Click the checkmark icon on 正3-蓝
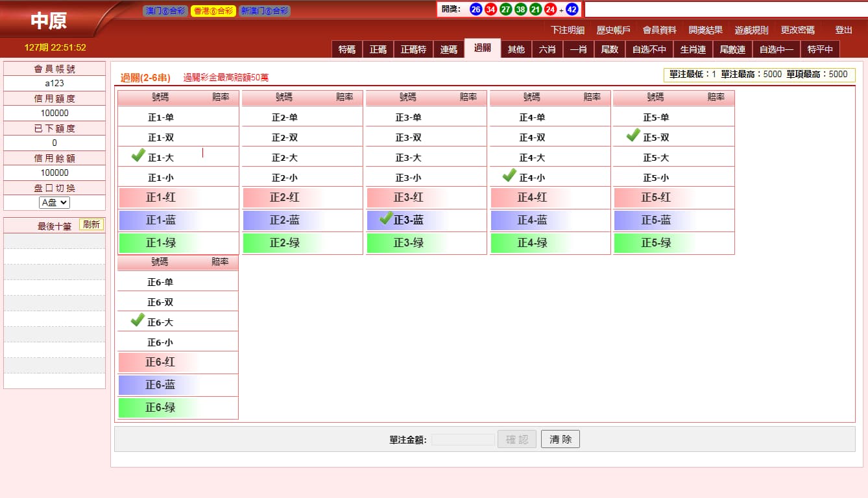The height and width of the screenshot is (498, 868). click(x=386, y=218)
